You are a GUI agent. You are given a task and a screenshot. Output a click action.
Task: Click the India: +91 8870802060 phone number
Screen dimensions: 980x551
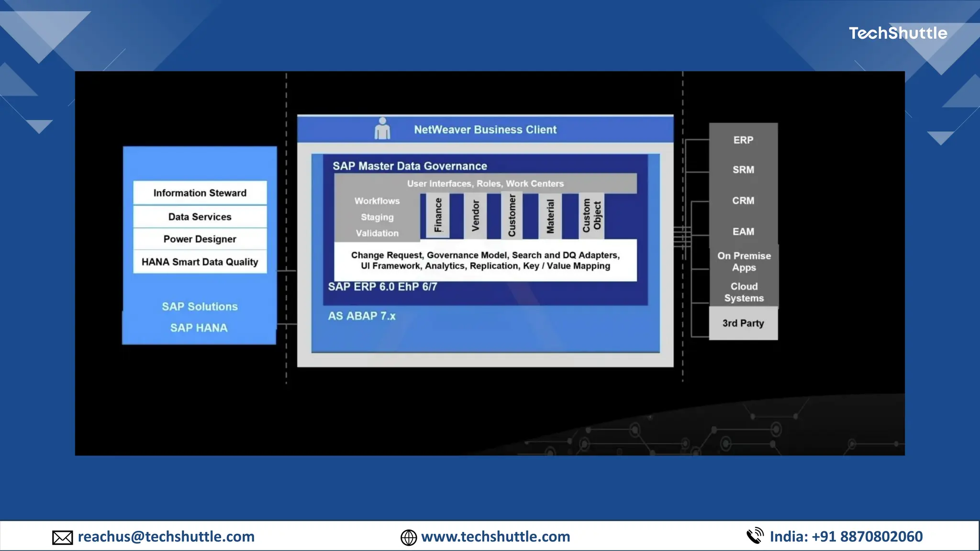(x=846, y=537)
